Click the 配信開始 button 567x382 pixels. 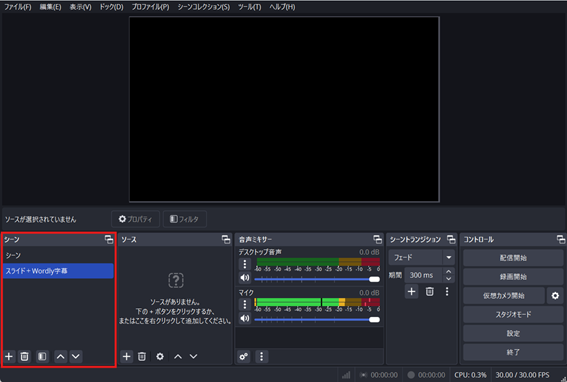click(x=513, y=258)
